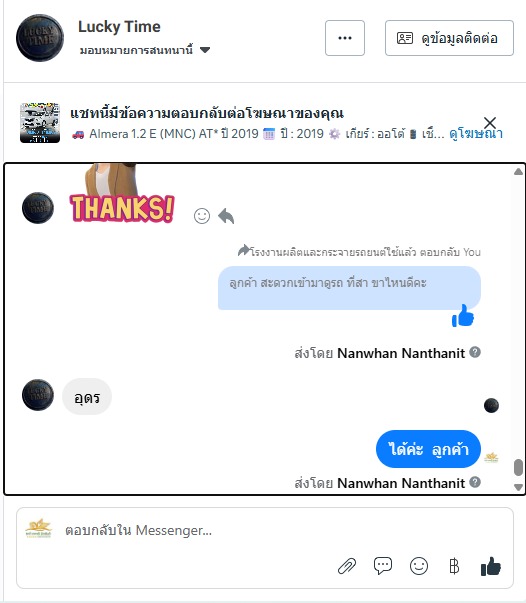Click the chat scrollbar up arrow
Screen dimensions: 526x603
(x=518, y=172)
